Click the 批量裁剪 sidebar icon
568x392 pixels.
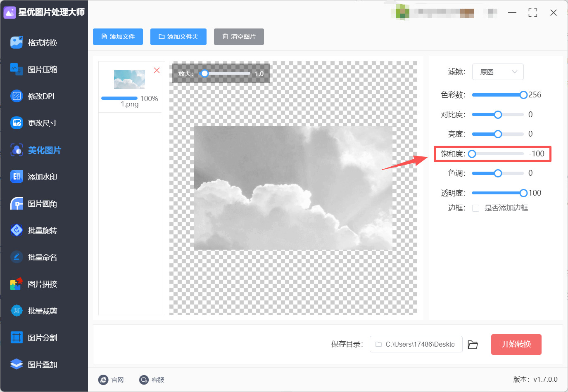coord(17,311)
